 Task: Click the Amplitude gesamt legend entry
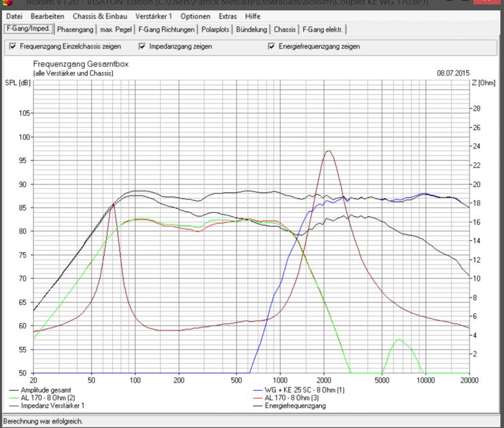[x=44, y=390]
